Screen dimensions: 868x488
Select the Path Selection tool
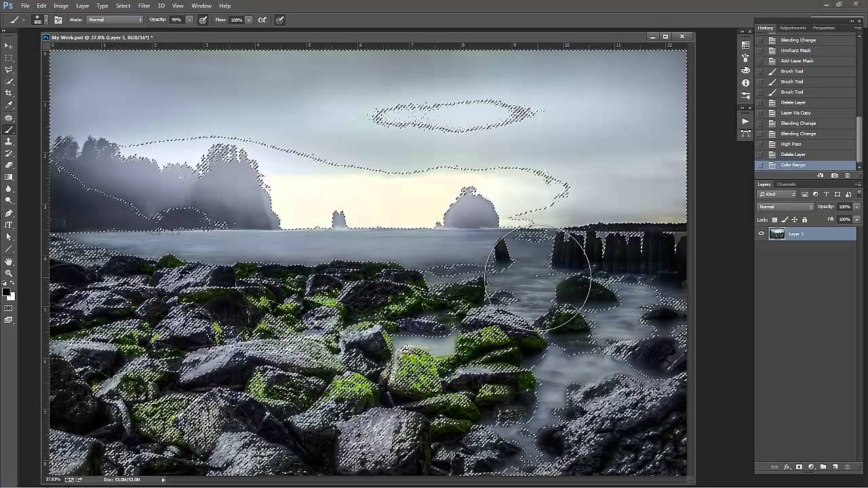[x=9, y=237]
